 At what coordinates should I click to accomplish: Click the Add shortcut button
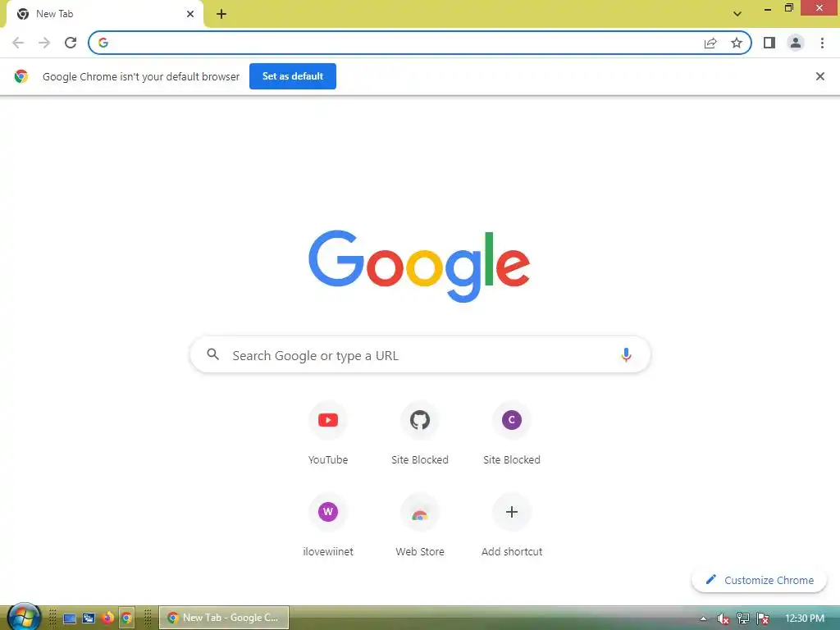(512, 524)
